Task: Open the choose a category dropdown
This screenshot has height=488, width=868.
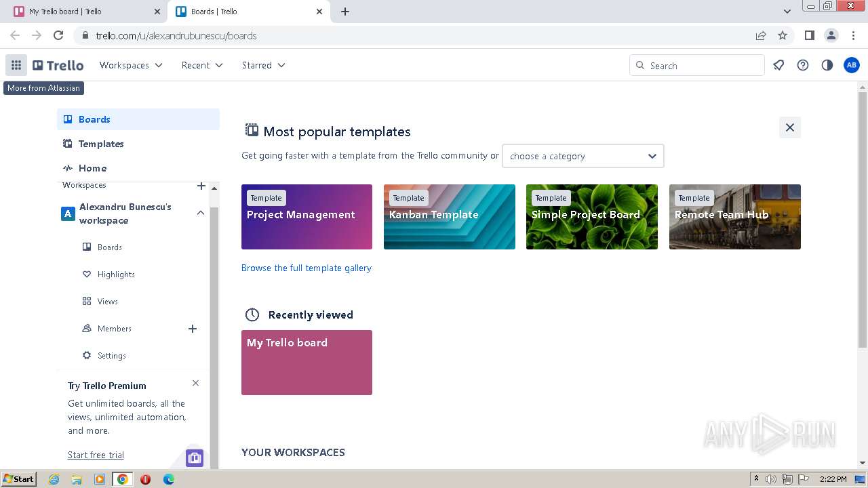Action: [x=583, y=156]
